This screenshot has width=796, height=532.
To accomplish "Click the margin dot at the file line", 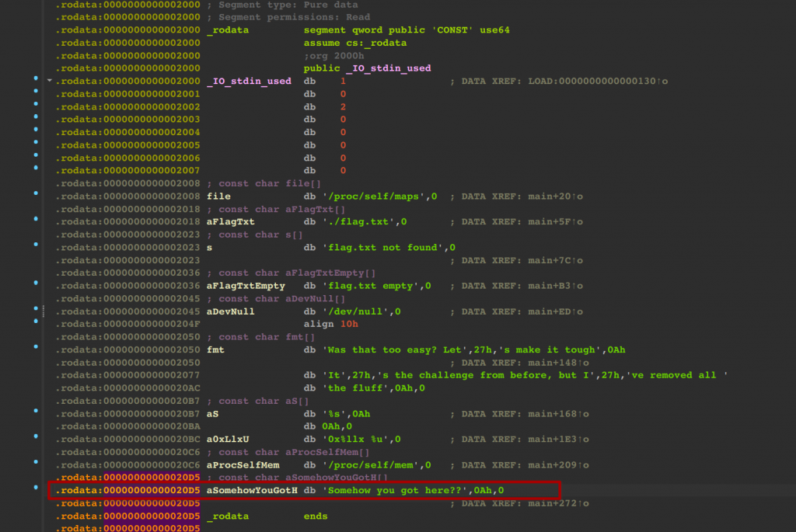I will 36,196.
